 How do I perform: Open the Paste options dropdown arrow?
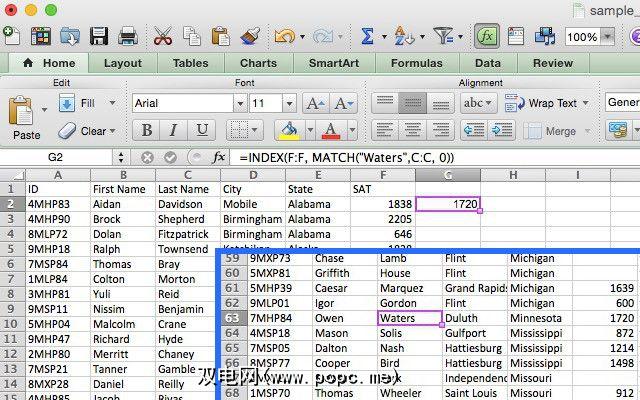tap(44, 109)
